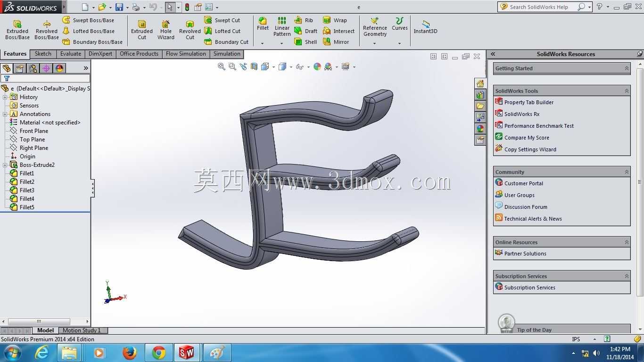Image resolution: width=644 pixels, height=362 pixels.
Task: Visit the Customer Portal
Action: point(519,183)
